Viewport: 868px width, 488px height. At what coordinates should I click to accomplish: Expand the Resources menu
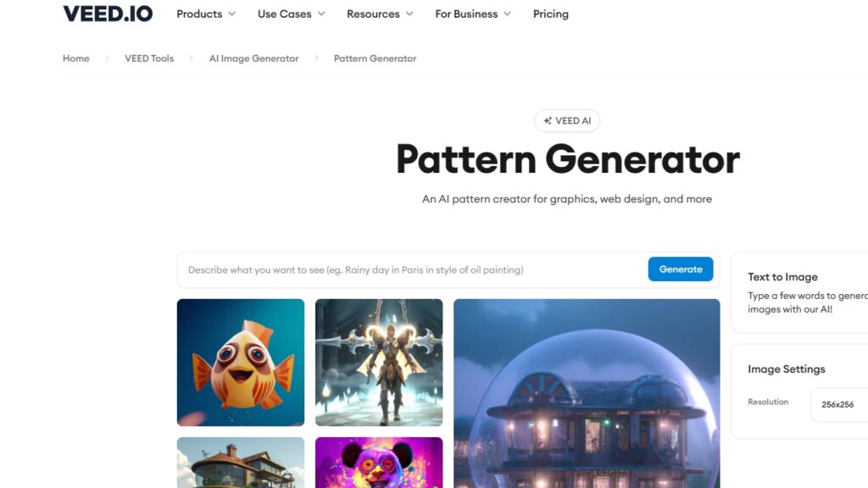point(380,14)
